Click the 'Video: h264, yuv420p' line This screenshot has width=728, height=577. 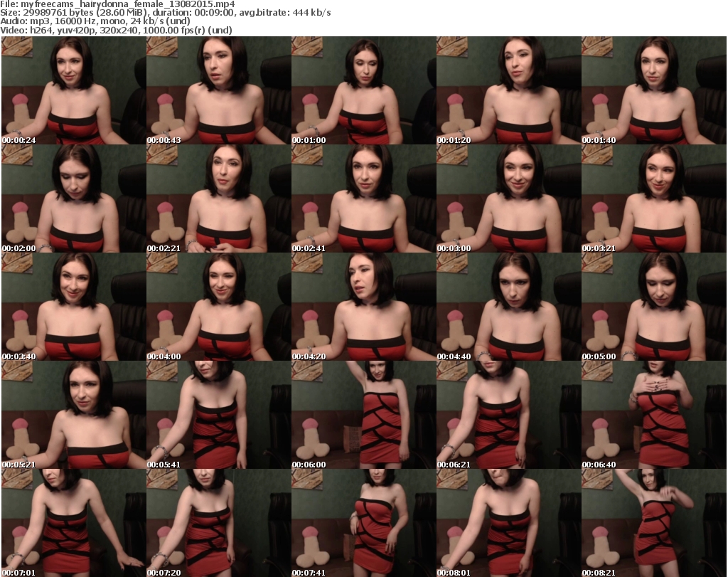point(116,30)
